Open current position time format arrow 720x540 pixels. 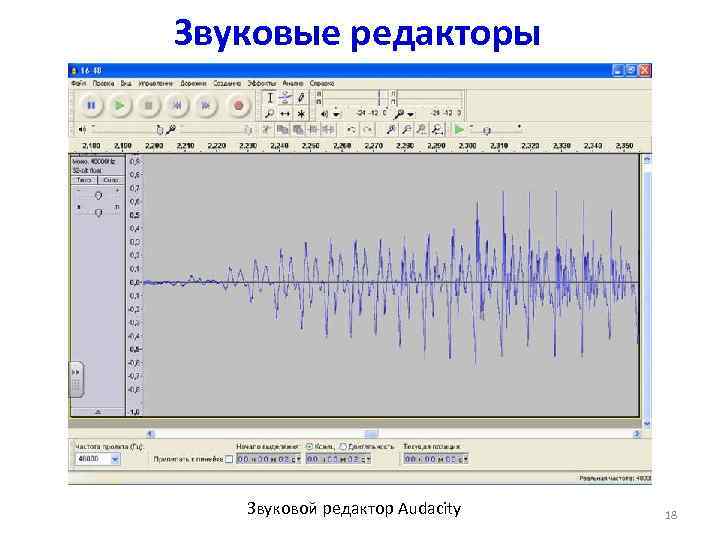pyautogui.click(x=466, y=459)
